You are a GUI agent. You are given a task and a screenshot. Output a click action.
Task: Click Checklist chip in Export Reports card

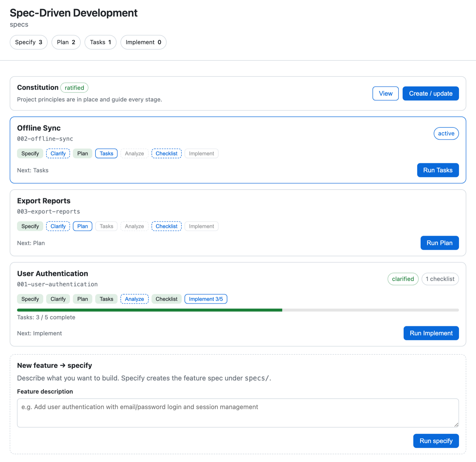click(166, 226)
